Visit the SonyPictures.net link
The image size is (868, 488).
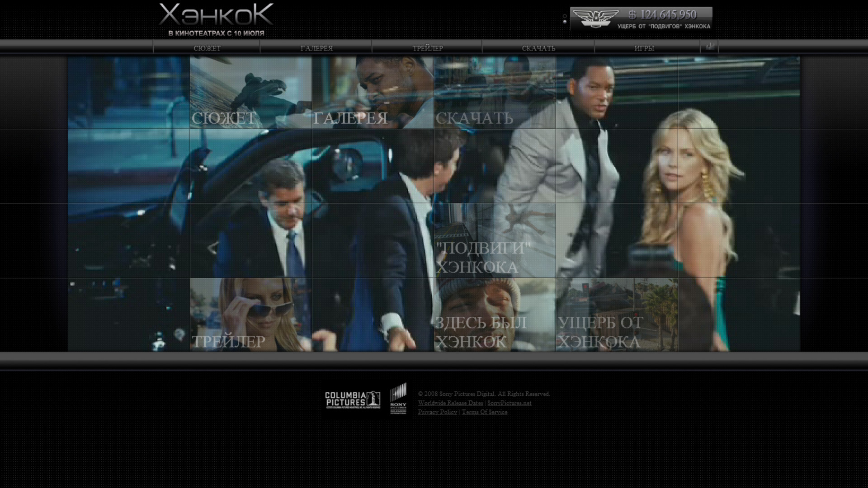[509, 403]
